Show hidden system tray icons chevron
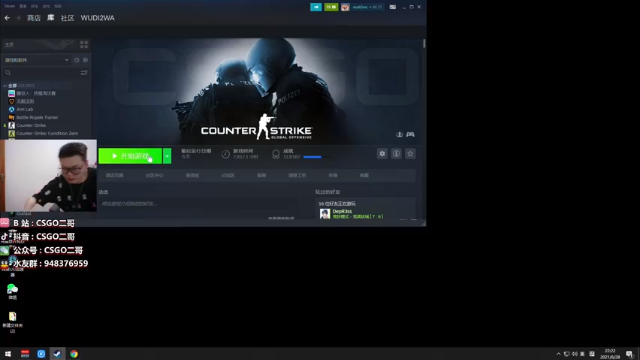The height and width of the screenshot is (360, 640). coord(558,354)
